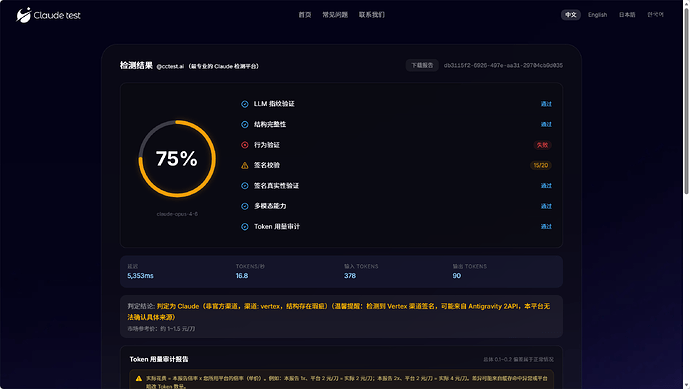Click the Token 用量审计 label
Image resolution: width=690 pixels, height=389 pixels.
277,227
